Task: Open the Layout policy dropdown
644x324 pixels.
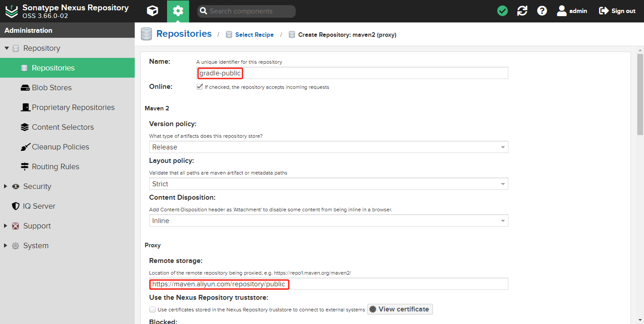Action: pyautogui.click(x=328, y=184)
